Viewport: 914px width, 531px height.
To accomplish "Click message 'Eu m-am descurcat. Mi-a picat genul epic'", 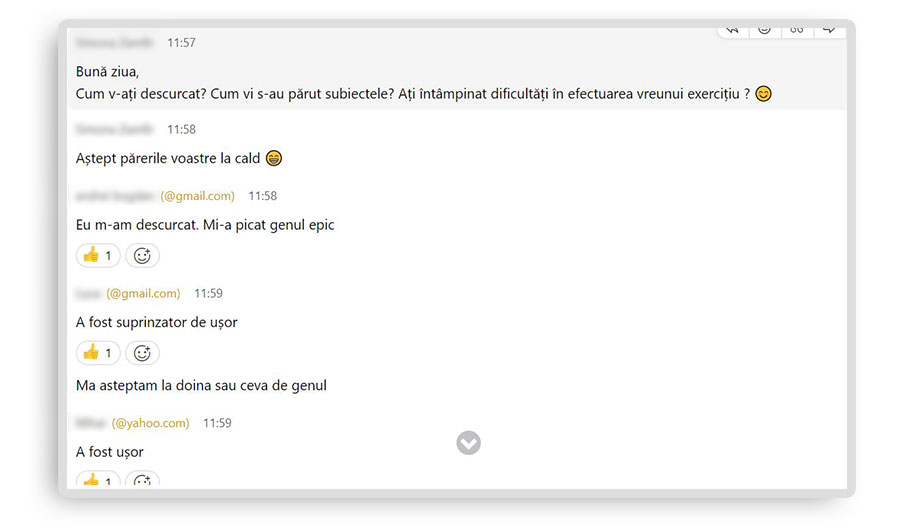I will pyautogui.click(x=205, y=225).
